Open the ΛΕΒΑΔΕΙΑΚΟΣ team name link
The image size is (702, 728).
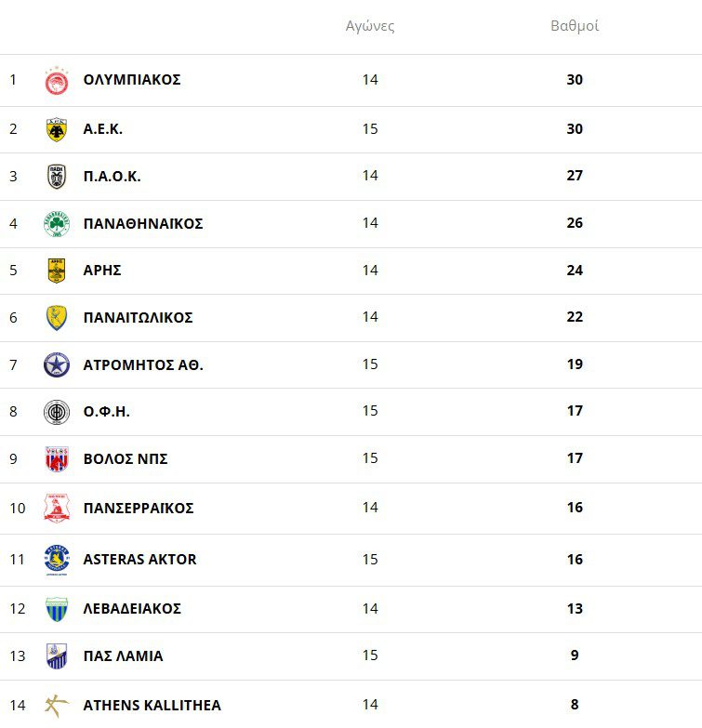(132, 609)
